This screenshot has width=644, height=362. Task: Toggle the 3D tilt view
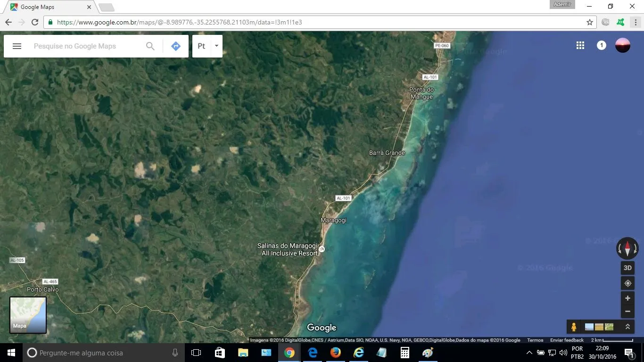(x=627, y=268)
